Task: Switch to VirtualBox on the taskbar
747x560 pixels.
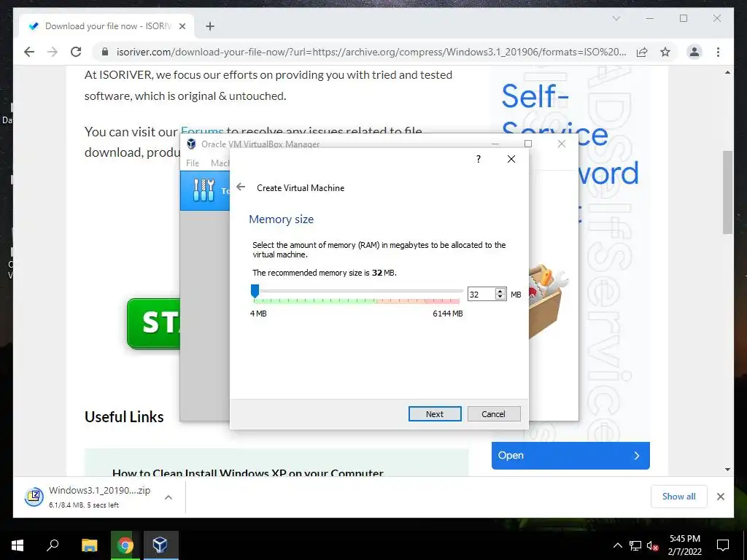Action: click(x=160, y=545)
